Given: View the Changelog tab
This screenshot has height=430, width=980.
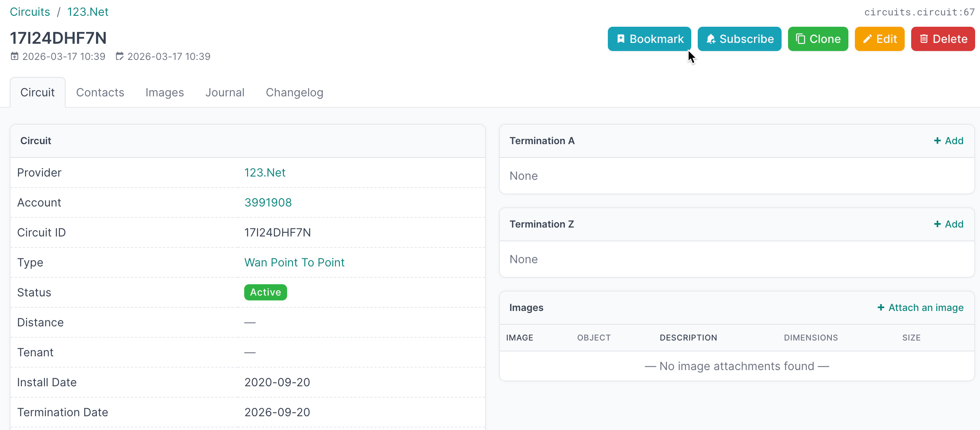Looking at the screenshot, I should tap(294, 93).
